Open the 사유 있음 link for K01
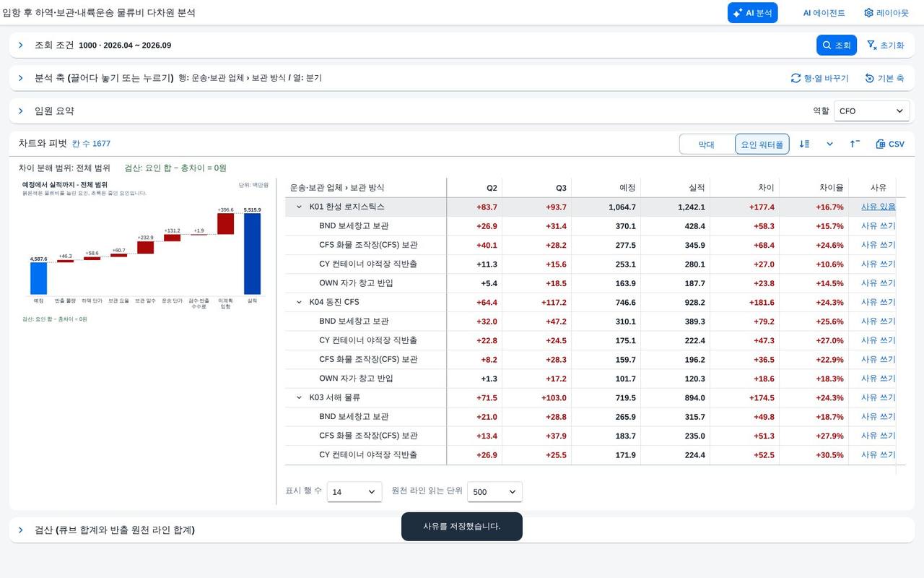The width and height of the screenshot is (924, 578). tap(878, 207)
